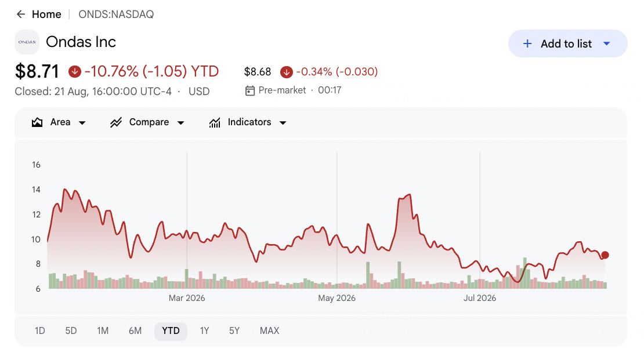Expand the Area dropdown arrow

(82, 123)
